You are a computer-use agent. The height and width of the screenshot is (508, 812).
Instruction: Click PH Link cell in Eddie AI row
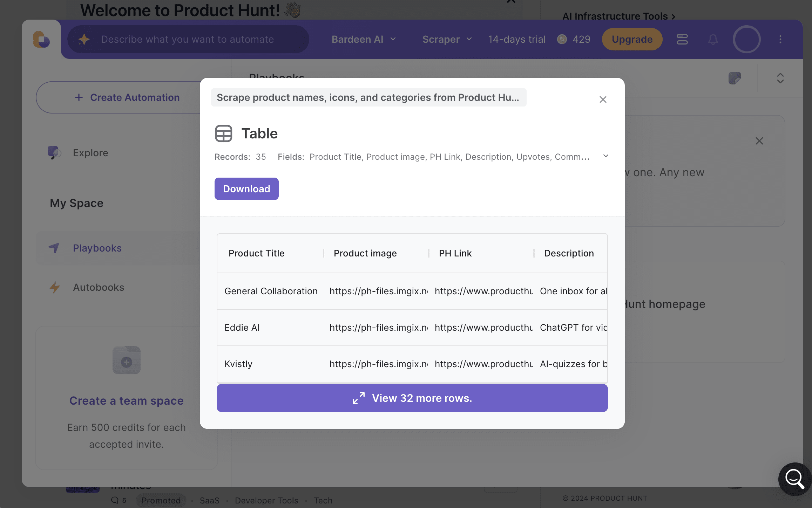tap(484, 328)
